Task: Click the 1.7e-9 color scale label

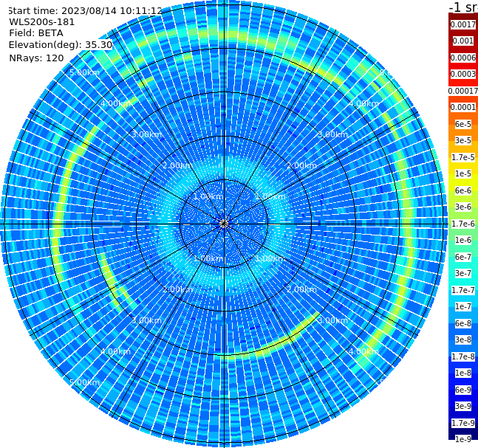Action: point(463,423)
